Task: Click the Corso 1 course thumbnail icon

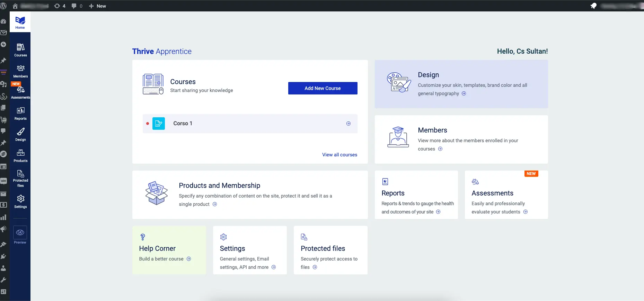Action: point(159,124)
